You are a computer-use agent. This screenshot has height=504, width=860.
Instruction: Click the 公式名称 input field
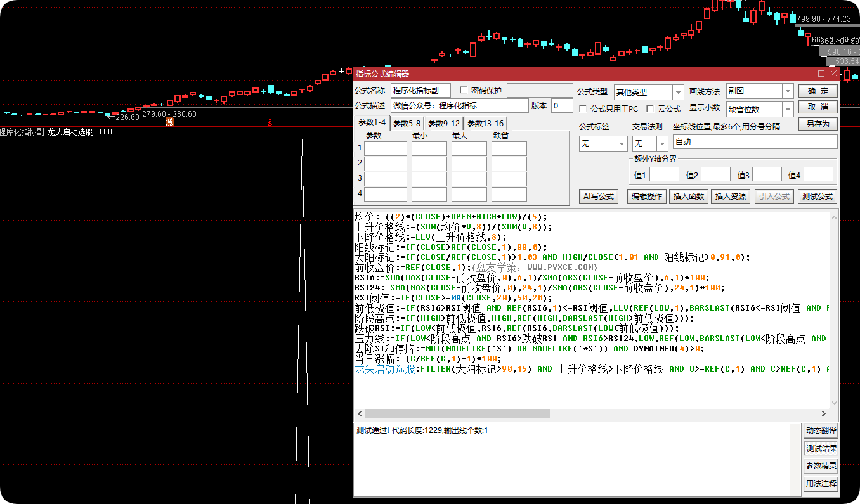420,91
